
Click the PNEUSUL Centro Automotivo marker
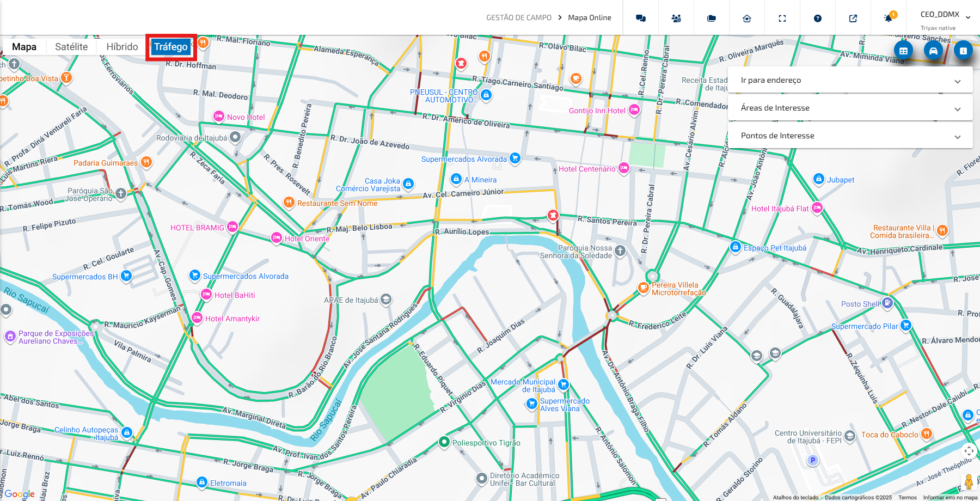[x=486, y=95]
